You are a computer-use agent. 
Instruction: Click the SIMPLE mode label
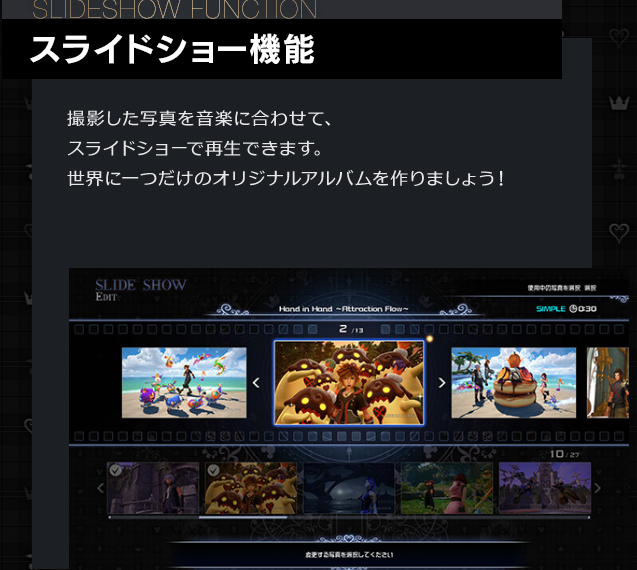coord(550,309)
